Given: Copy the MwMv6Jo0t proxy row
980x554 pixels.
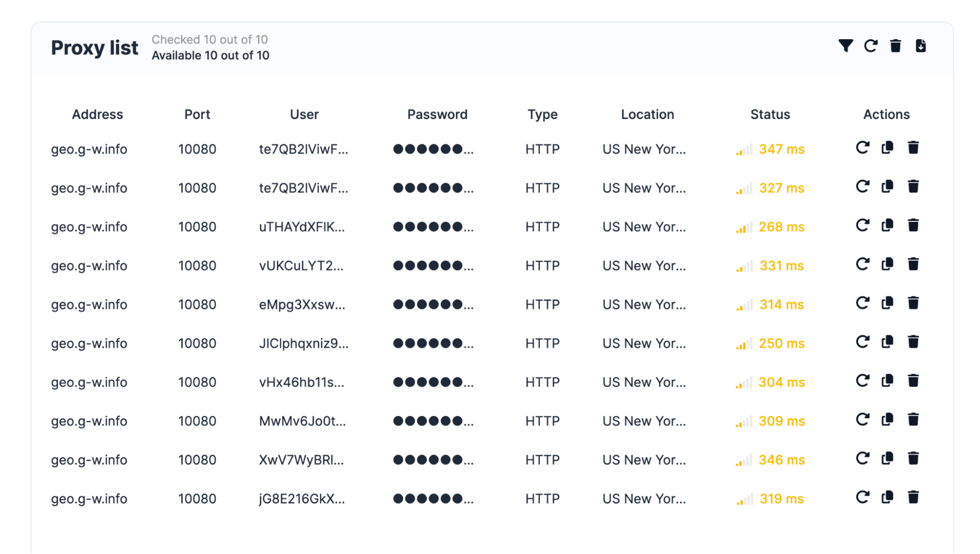Looking at the screenshot, I should [887, 420].
